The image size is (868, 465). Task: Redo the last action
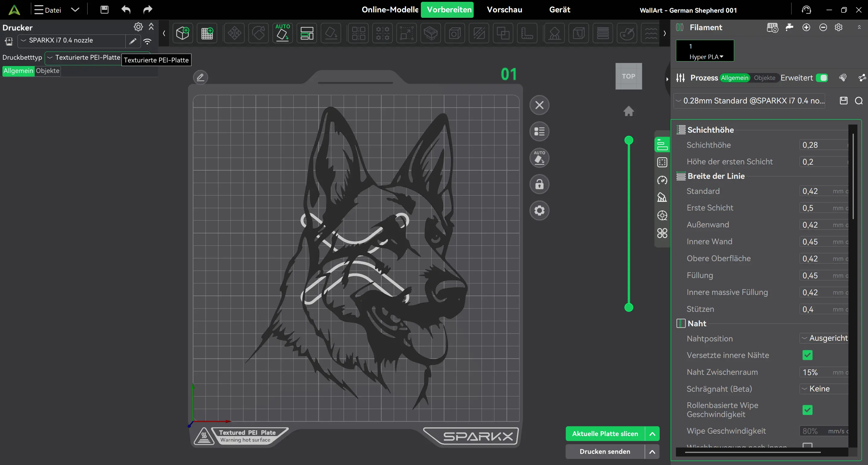tap(148, 9)
